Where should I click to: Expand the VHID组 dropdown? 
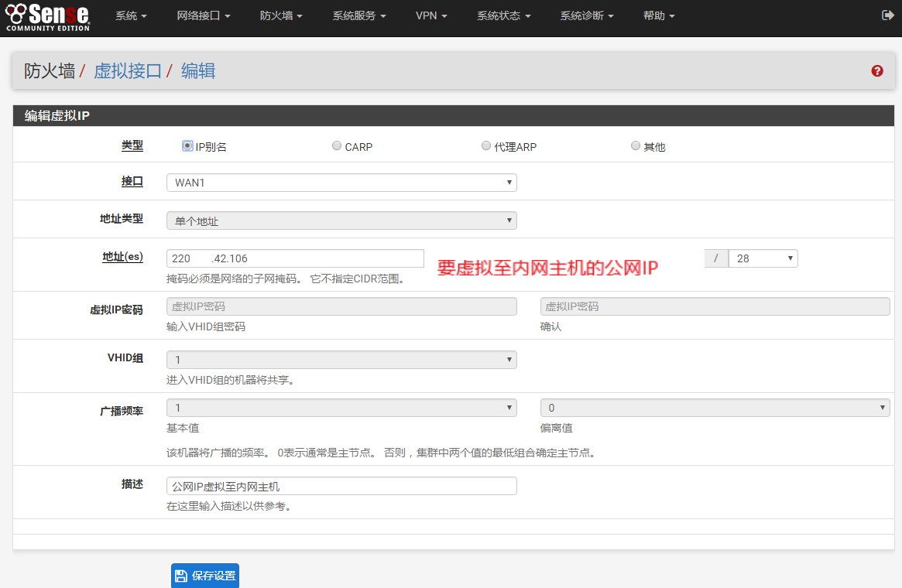[341, 360]
